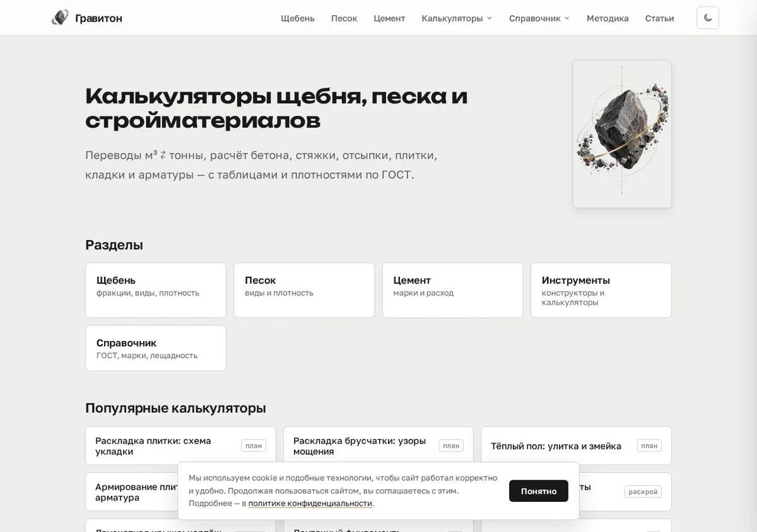
Task: Open the Песок section card
Action: click(x=304, y=290)
